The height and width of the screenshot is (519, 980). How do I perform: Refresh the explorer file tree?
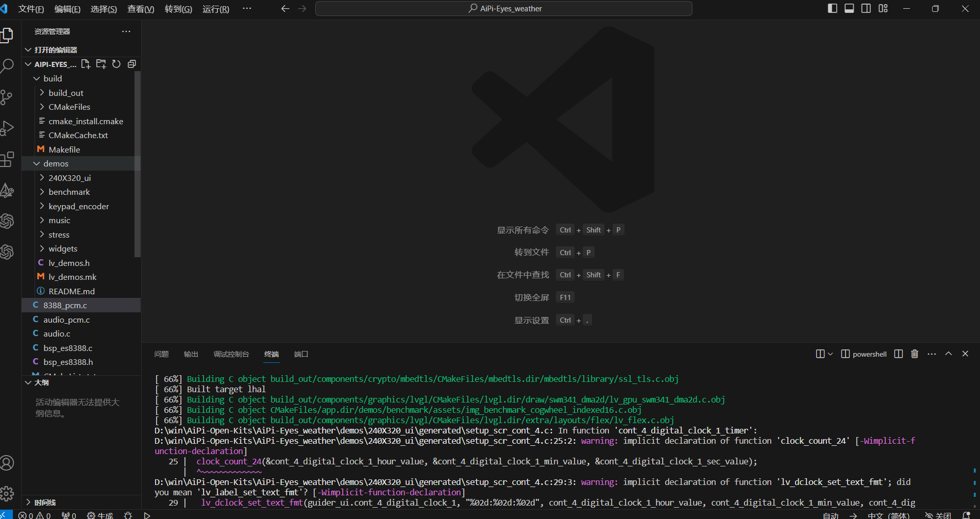116,64
